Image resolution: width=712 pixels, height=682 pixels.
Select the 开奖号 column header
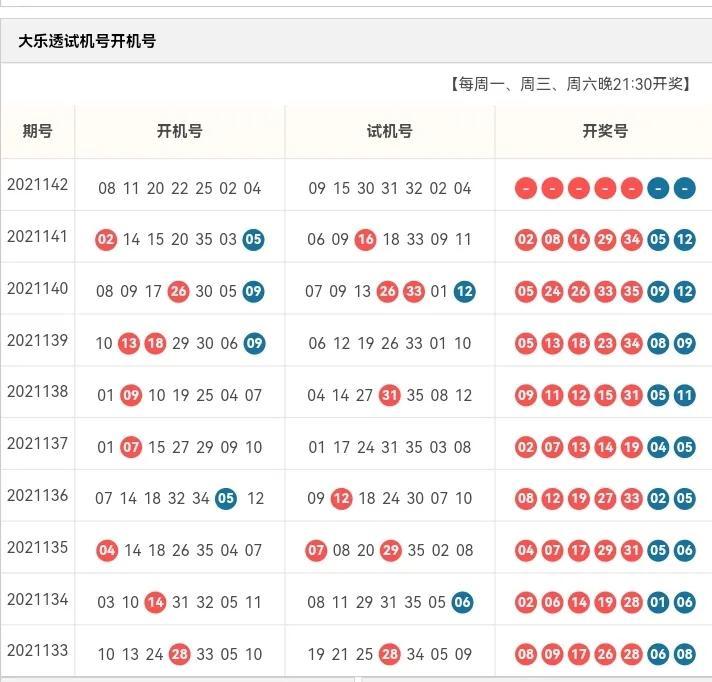(x=605, y=131)
